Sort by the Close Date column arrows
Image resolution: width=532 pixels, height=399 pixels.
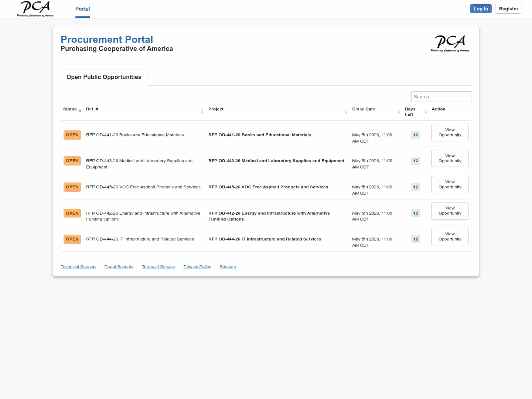point(399,112)
